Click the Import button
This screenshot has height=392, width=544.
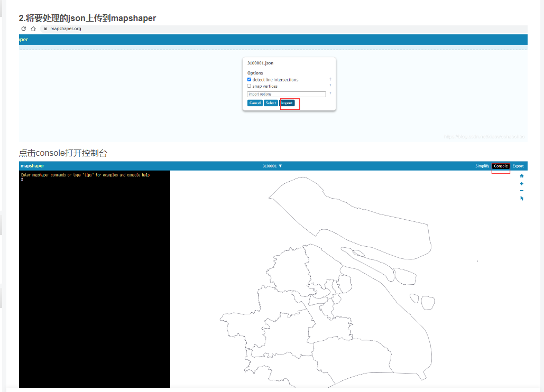(x=287, y=103)
